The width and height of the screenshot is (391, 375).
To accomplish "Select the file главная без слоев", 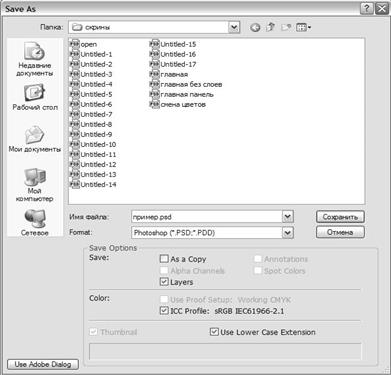I will tap(187, 84).
